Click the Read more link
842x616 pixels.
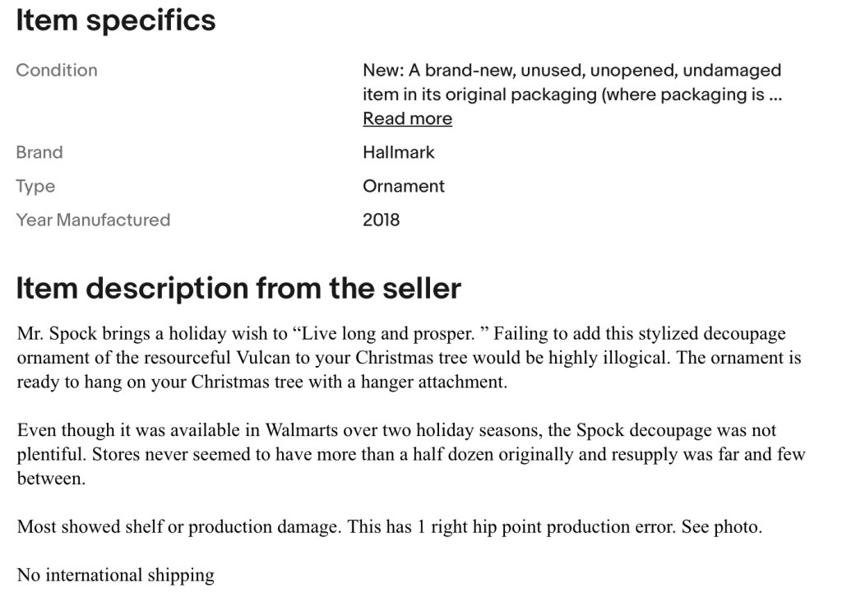[x=407, y=118]
